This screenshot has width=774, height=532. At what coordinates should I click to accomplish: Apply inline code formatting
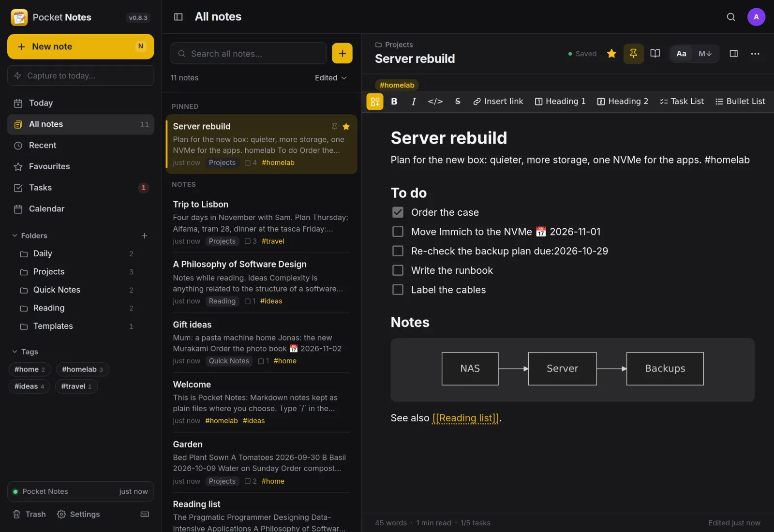[435, 102]
